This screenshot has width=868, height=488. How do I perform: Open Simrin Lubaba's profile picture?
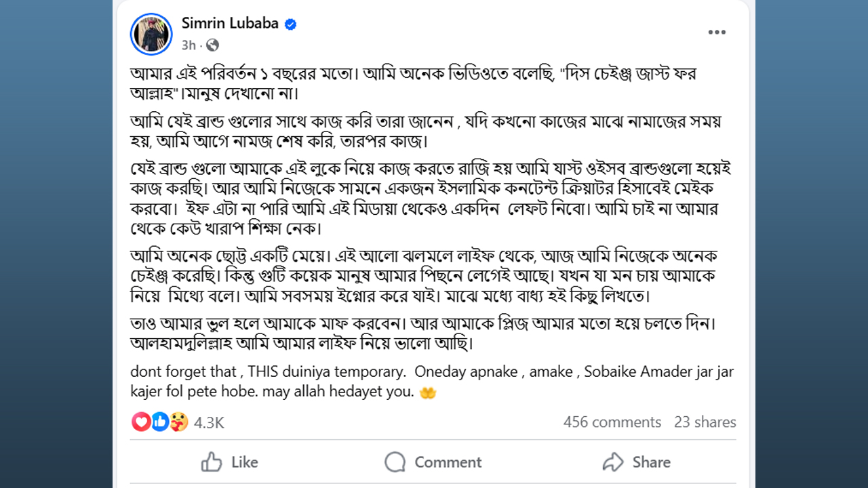click(151, 34)
